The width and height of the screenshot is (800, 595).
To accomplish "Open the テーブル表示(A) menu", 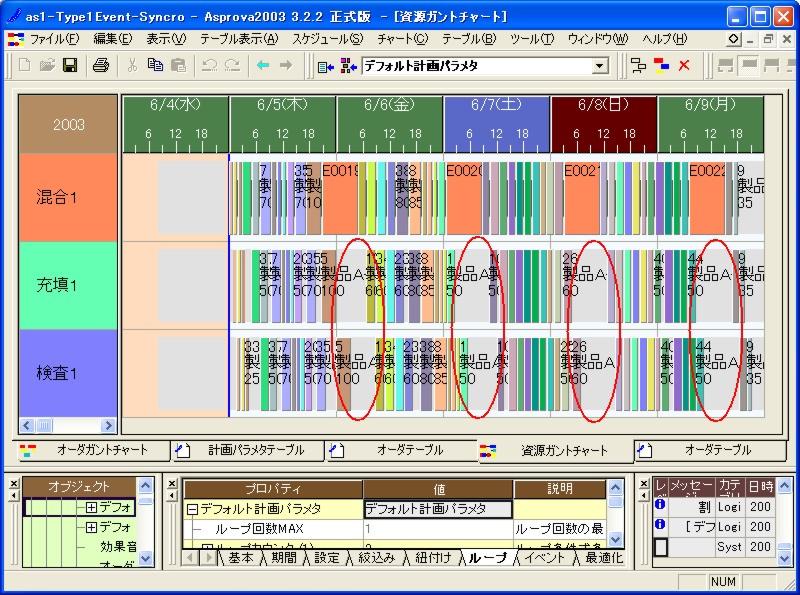I will (239, 39).
